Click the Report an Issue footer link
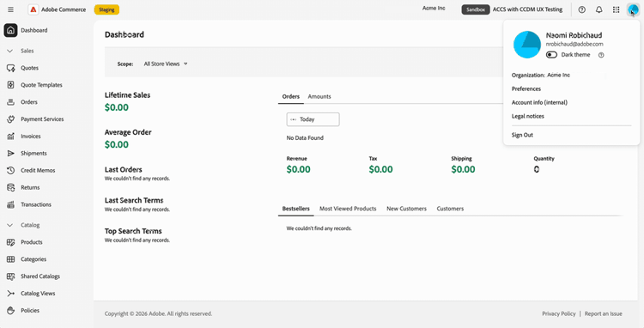Image resolution: width=644 pixels, height=328 pixels. 604,313
